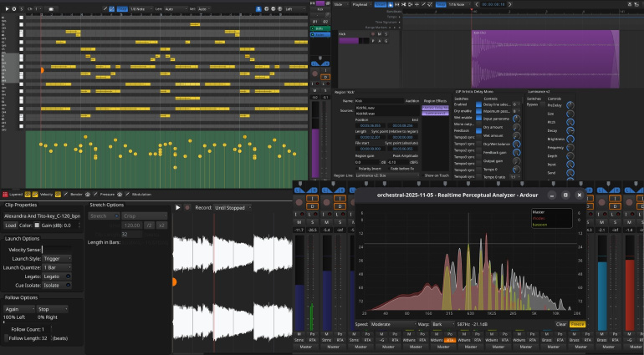Click the record button beside clip play
This screenshot has width=644, height=355.
coord(187,207)
